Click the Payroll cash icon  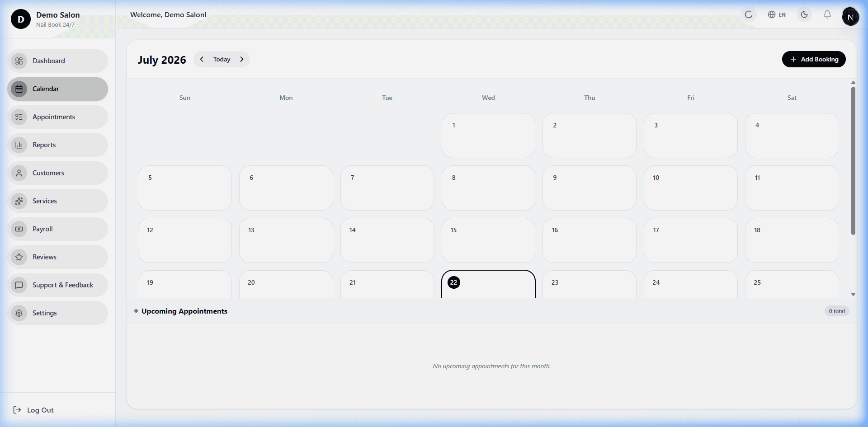(19, 229)
